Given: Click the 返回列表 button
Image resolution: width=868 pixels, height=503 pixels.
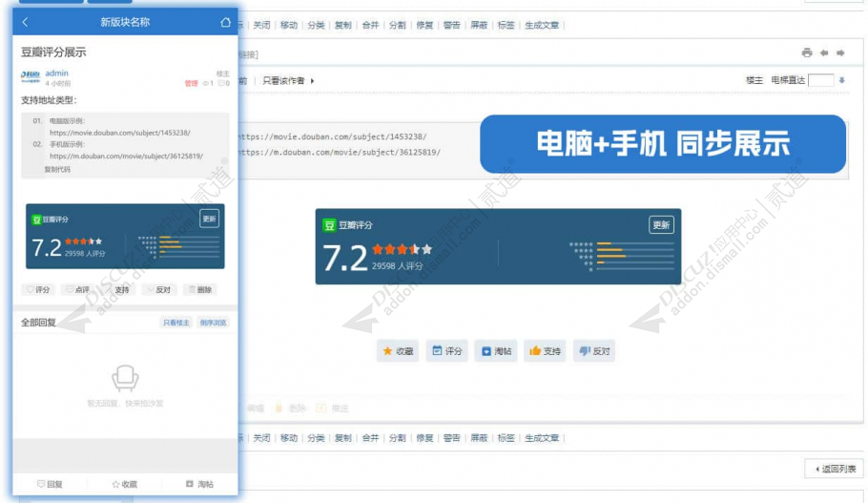Looking at the screenshot, I should tap(835, 469).
